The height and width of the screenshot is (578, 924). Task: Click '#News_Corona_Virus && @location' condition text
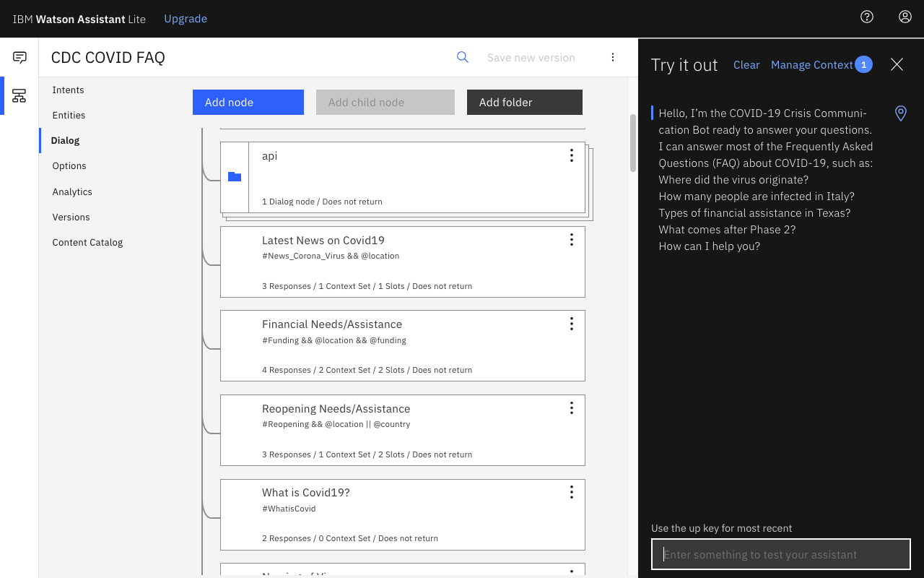(331, 256)
